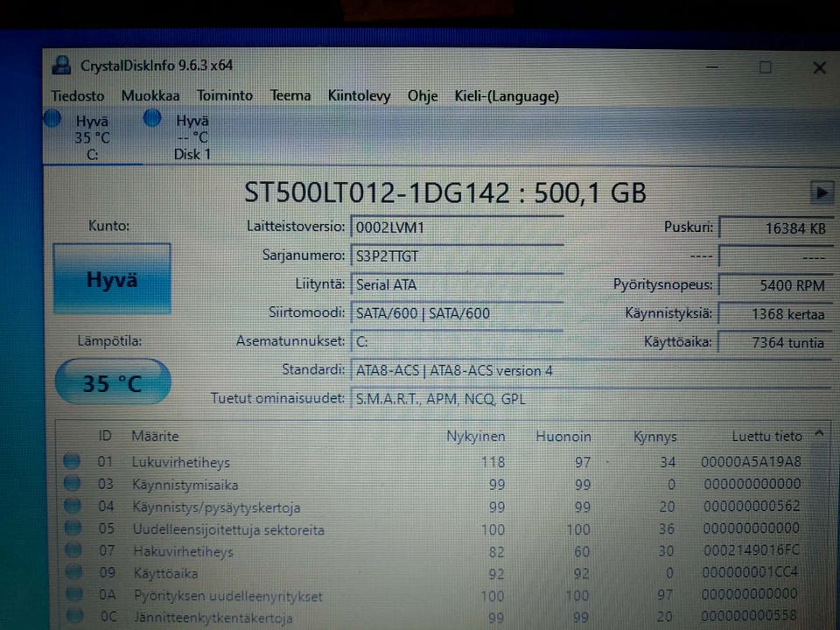Click status circle of row 0A Pyörityksen uudelleenyritykset

(x=74, y=594)
